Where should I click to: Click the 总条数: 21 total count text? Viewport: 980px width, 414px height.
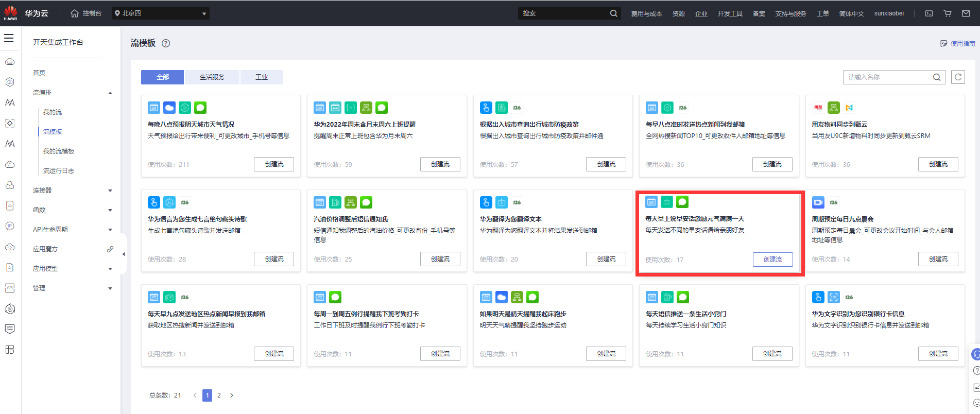coord(165,395)
